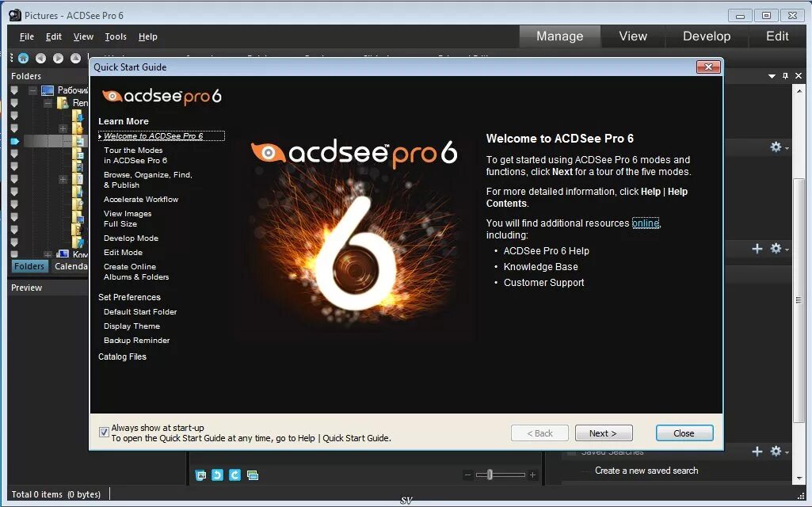Click the Next button

pos(604,433)
